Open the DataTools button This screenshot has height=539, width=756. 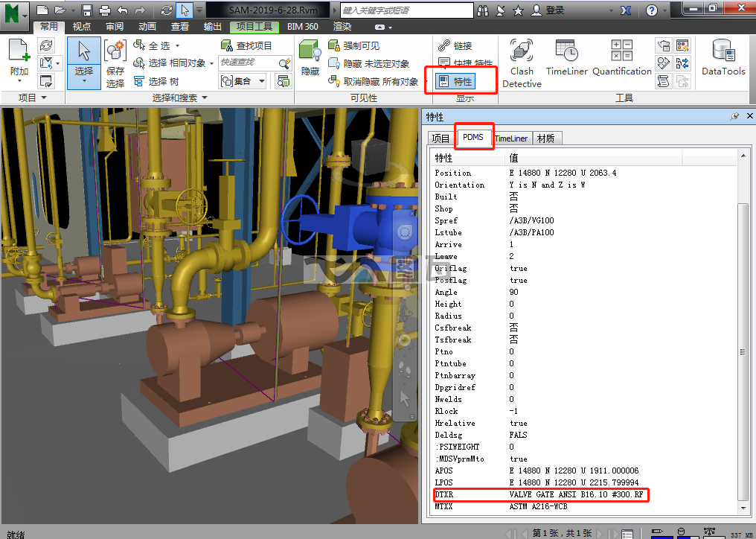pyautogui.click(x=723, y=58)
